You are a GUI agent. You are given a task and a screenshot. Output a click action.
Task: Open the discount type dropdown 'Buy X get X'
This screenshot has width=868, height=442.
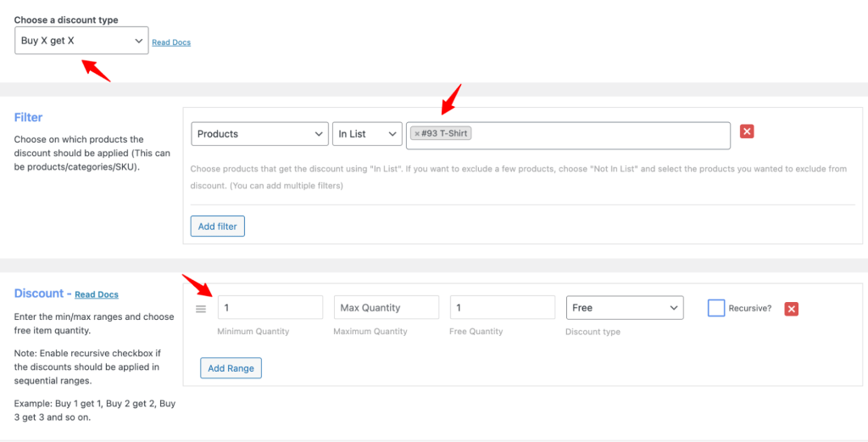coord(81,41)
